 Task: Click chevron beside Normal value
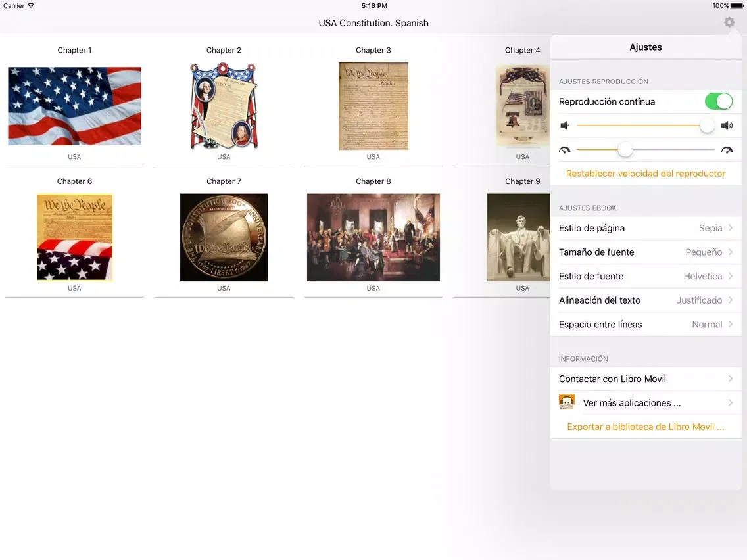tap(731, 324)
